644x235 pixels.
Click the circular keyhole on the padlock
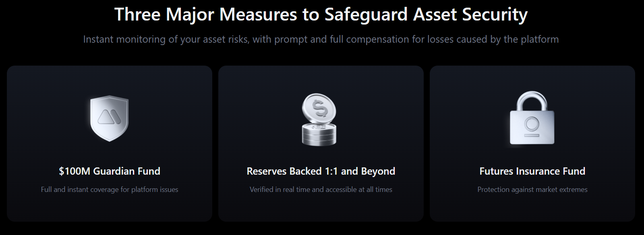tap(532, 124)
